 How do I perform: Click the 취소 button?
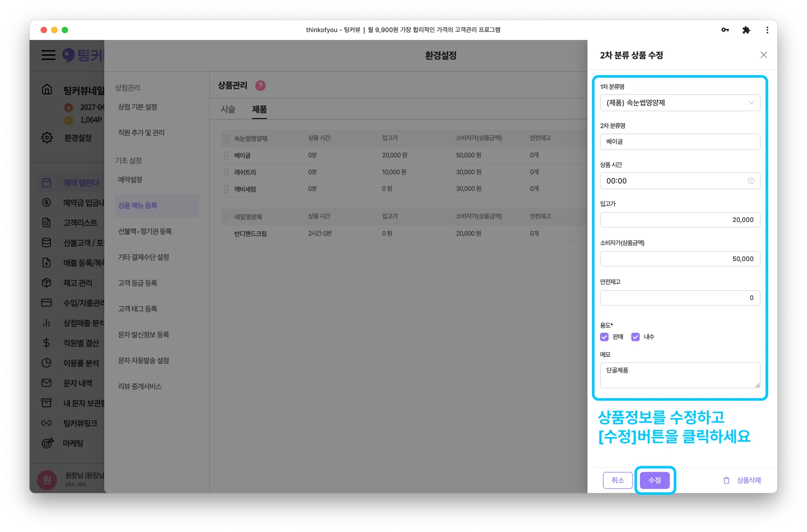[x=617, y=480]
